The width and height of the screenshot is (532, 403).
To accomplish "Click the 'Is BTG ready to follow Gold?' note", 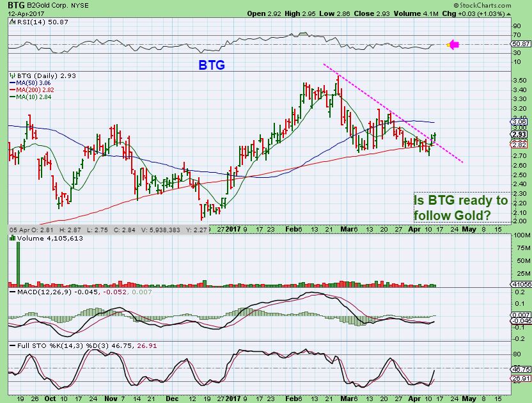I will (x=462, y=207).
